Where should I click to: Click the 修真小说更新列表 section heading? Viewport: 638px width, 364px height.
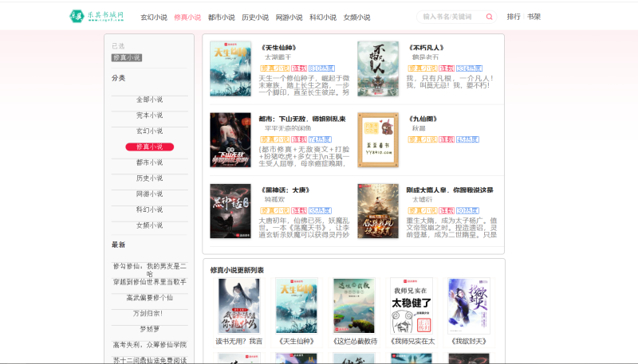click(237, 270)
